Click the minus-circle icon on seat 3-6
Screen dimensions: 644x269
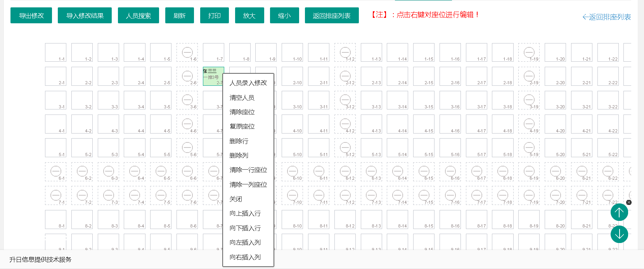tap(187, 100)
